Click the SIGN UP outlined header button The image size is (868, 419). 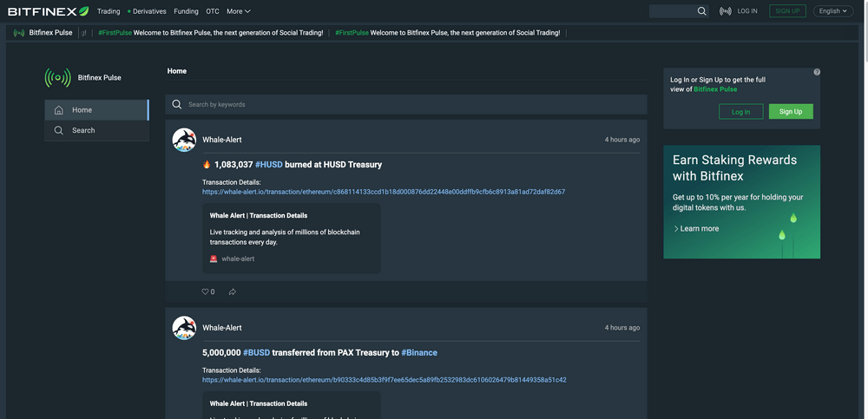click(788, 11)
